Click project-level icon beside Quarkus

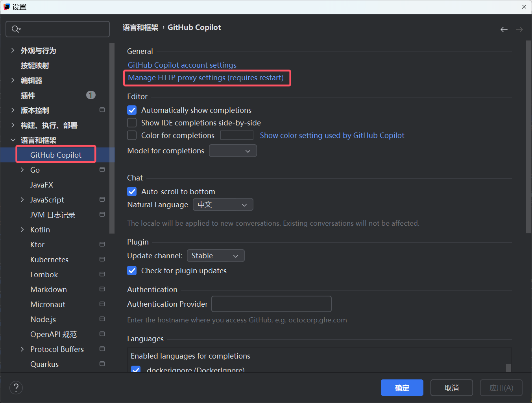tap(102, 364)
